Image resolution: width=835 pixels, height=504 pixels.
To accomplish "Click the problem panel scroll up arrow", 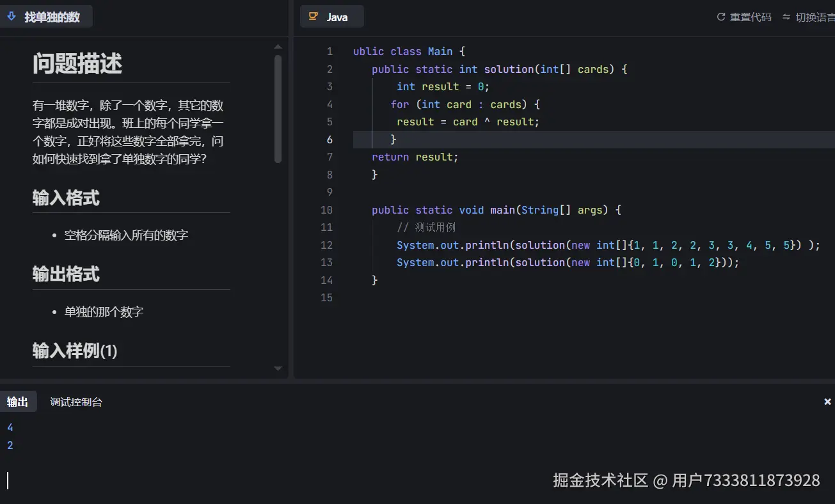I will pyautogui.click(x=278, y=46).
